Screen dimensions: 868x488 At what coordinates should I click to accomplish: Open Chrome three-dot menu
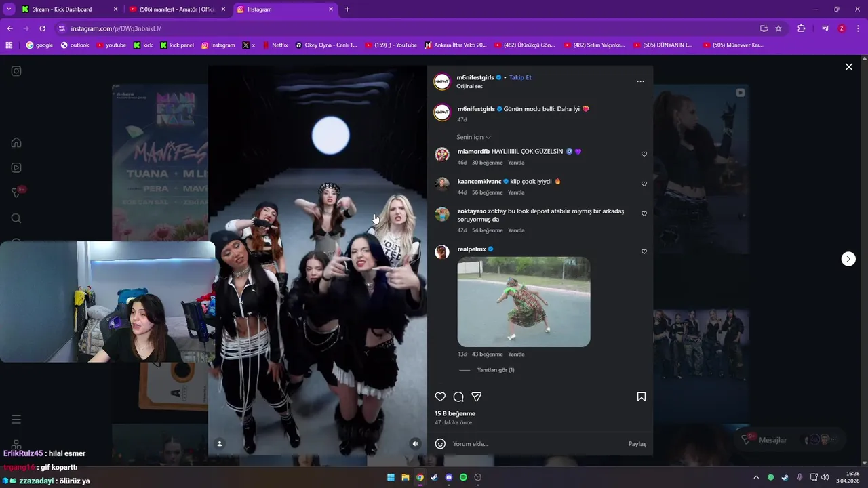[858, 28]
